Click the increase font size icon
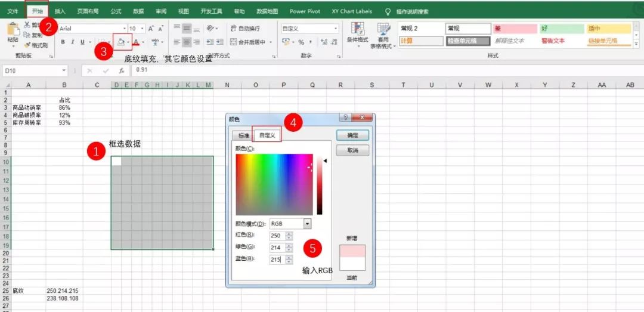This screenshot has height=312, width=644. (151, 28)
